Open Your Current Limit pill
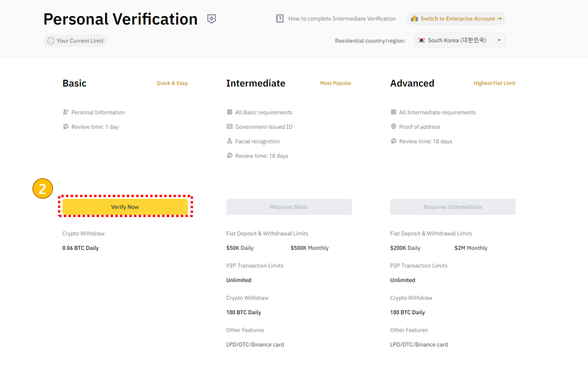 pyautogui.click(x=75, y=41)
